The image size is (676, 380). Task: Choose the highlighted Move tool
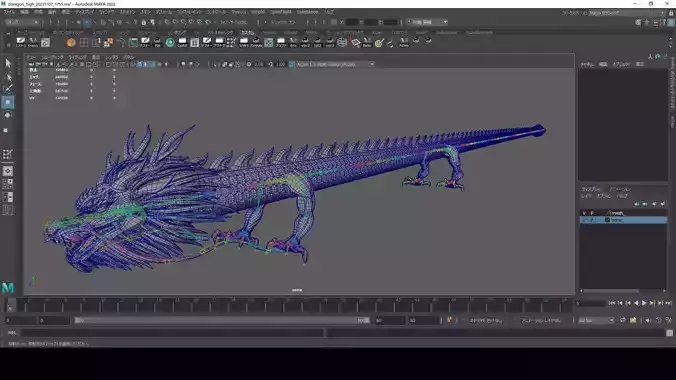pyautogui.click(x=8, y=102)
